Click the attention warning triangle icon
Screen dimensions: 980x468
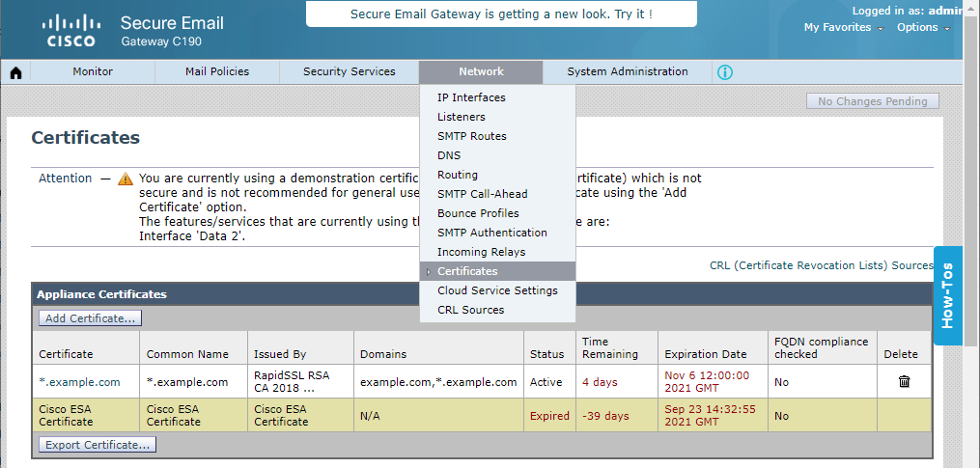125,179
